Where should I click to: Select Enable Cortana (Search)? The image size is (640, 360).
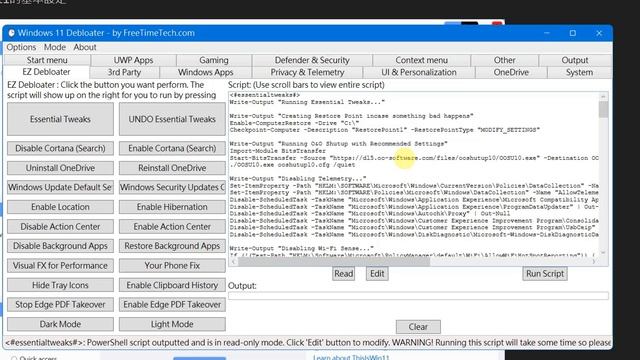172,148
